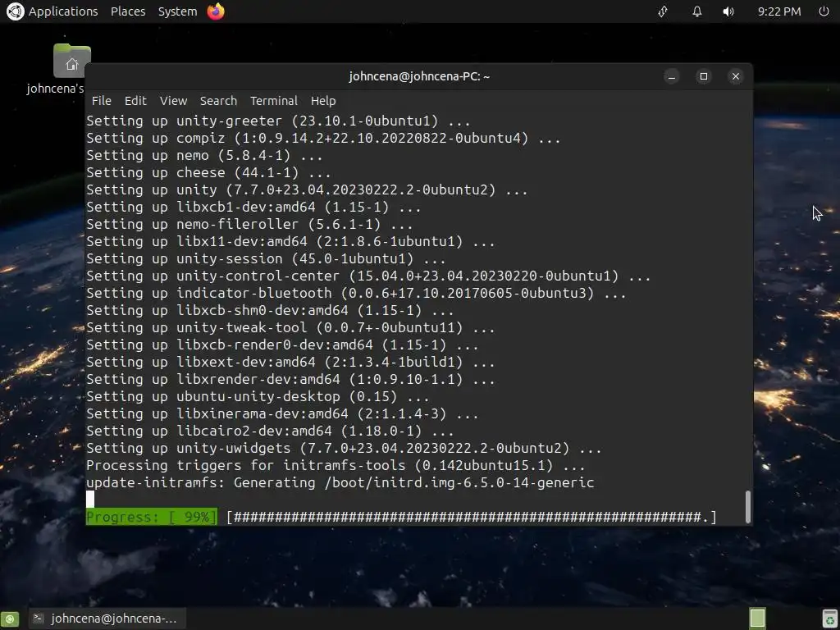Open the volume speaker indicator
The image size is (840, 630).
pos(728,11)
